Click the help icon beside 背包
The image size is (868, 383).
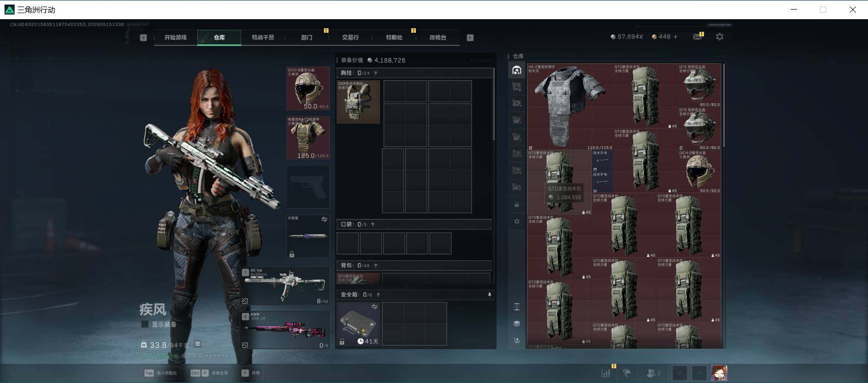pos(375,265)
